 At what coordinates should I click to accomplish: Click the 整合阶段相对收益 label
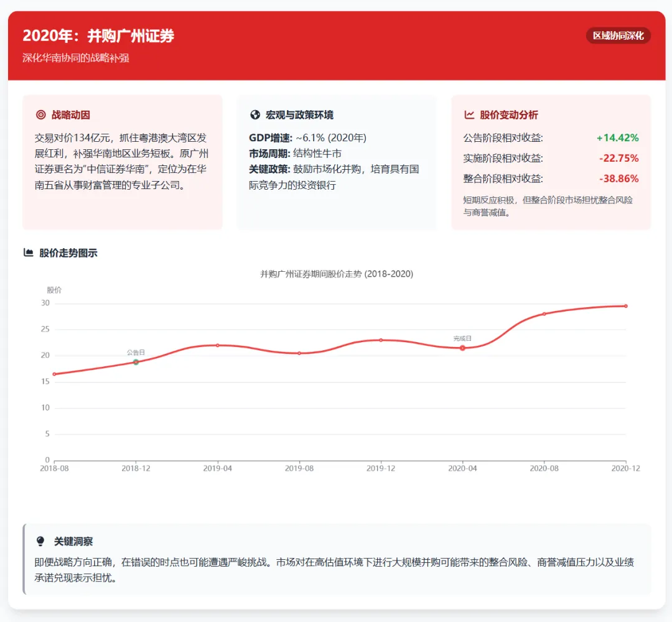[x=503, y=179]
